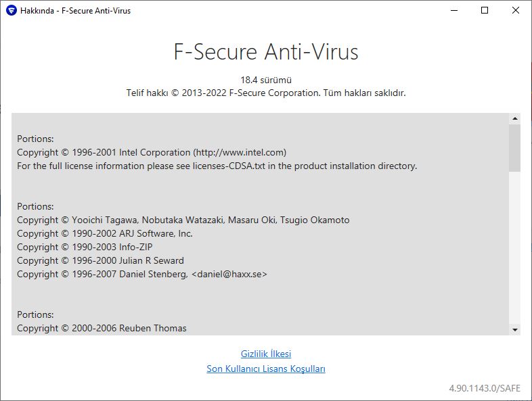Click the 18.4 sürümü version text
532x401 pixels.
tap(266, 80)
